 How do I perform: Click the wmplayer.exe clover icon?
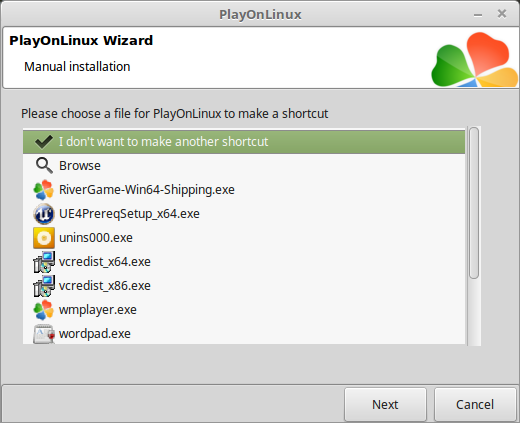tap(44, 310)
